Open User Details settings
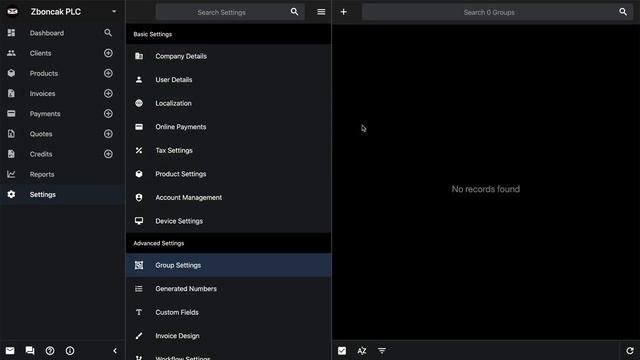 point(229,80)
